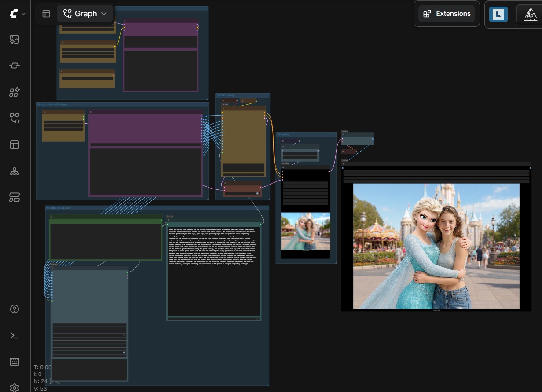The width and height of the screenshot is (542, 392).
Task: Click the wide field in purple Image size node
Action: pyautogui.click(x=145, y=145)
